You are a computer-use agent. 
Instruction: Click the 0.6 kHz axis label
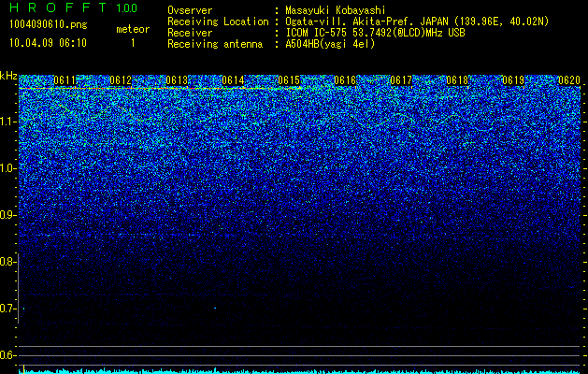pos(7,355)
